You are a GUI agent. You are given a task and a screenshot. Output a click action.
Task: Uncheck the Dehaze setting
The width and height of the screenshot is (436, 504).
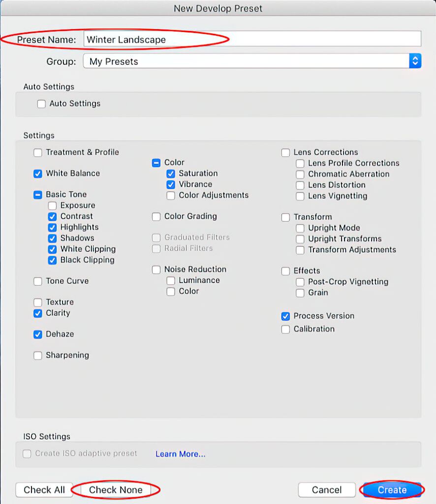pyautogui.click(x=38, y=334)
